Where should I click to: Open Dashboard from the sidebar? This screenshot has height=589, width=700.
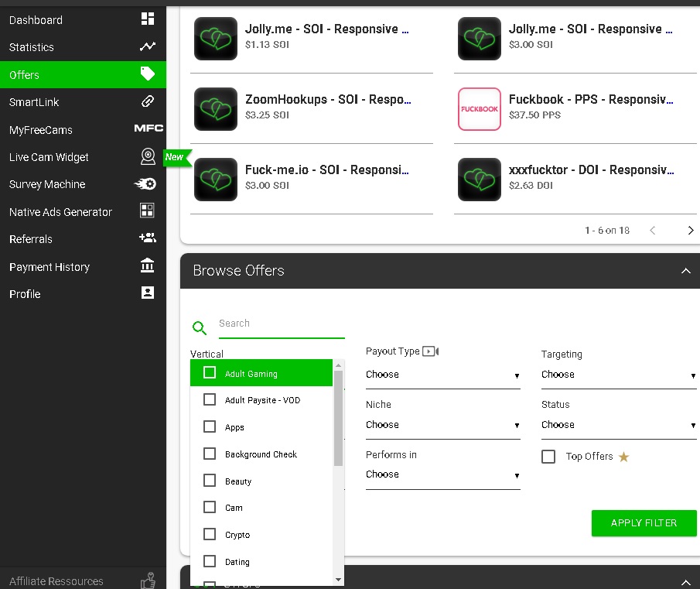(x=83, y=20)
